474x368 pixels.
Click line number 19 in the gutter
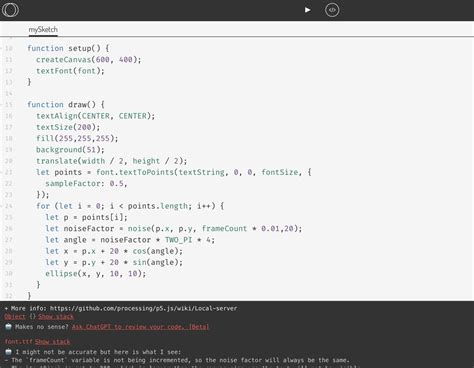tap(9, 150)
